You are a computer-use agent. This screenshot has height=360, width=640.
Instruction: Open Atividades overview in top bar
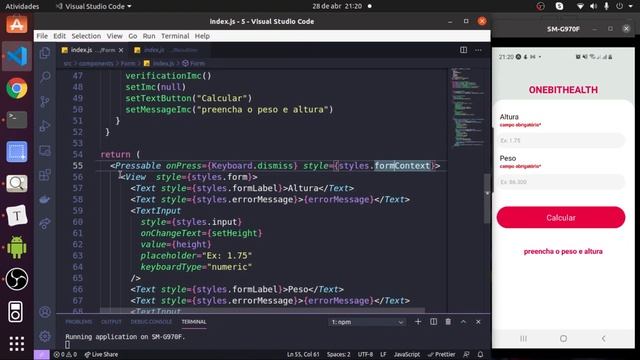pos(22,6)
